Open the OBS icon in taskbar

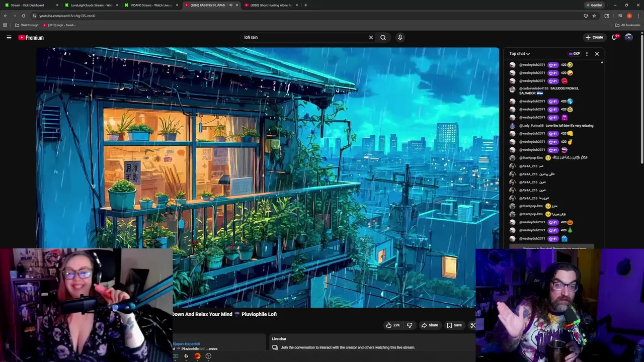pyautogui.click(x=208, y=356)
